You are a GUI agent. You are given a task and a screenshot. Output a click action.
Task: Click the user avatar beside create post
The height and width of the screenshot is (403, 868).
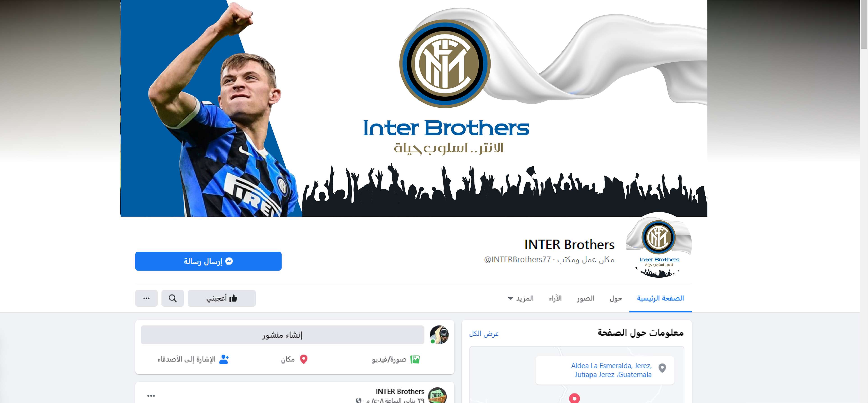click(x=439, y=335)
